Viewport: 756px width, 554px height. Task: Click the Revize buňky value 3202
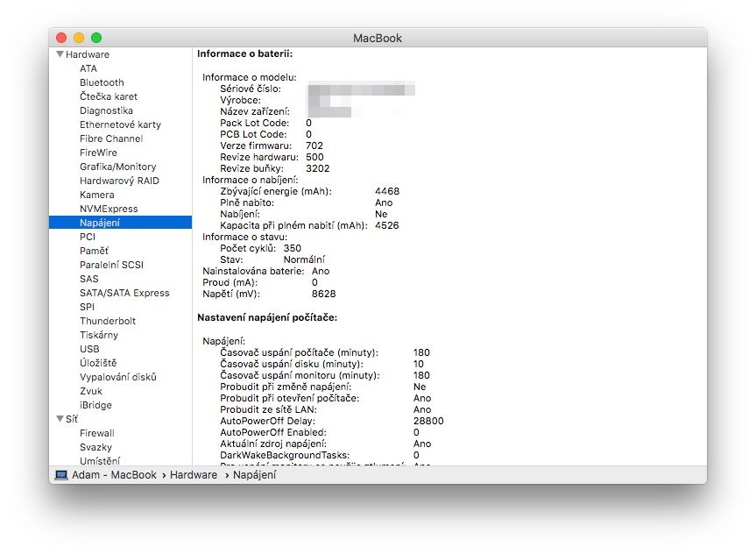[318, 168]
